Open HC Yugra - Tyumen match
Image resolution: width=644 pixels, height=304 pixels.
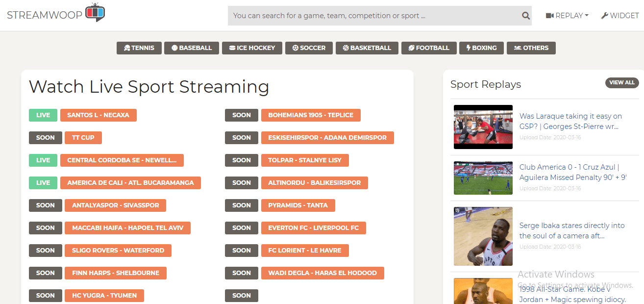tap(104, 296)
